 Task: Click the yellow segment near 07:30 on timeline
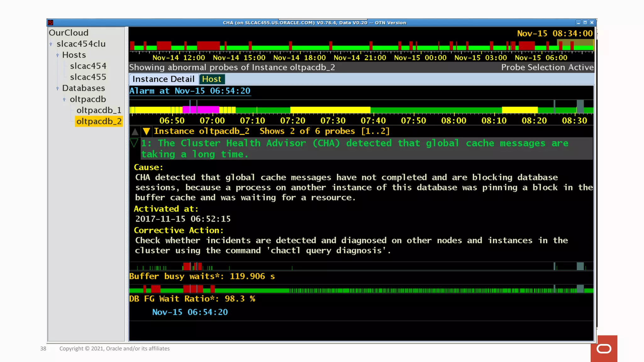(330, 110)
